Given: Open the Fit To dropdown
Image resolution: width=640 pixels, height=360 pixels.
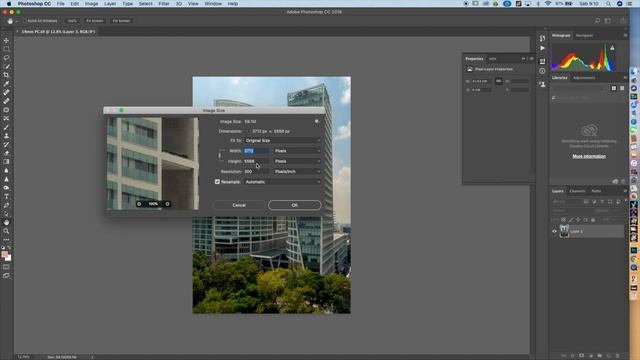Looking at the screenshot, I should coord(282,140).
